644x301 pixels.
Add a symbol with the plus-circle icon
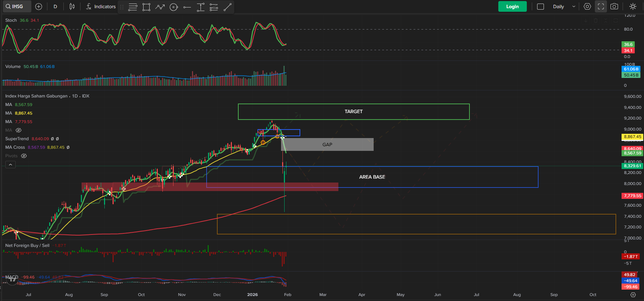tap(39, 6)
